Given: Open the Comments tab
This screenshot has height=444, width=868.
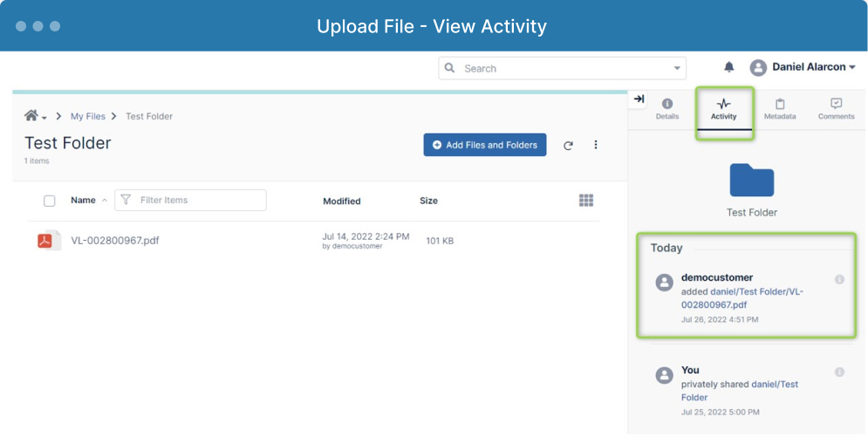Looking at the screenshot, I should 837,109.
